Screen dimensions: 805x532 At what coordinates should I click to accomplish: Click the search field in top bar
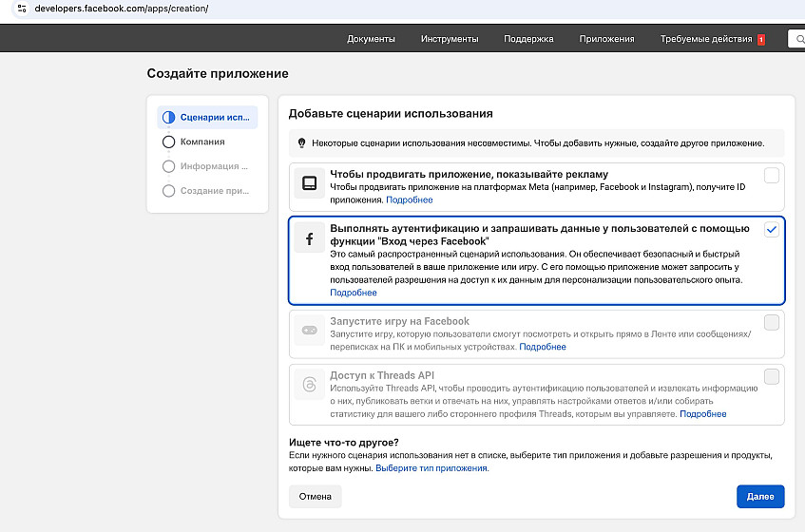pos(796,39)
